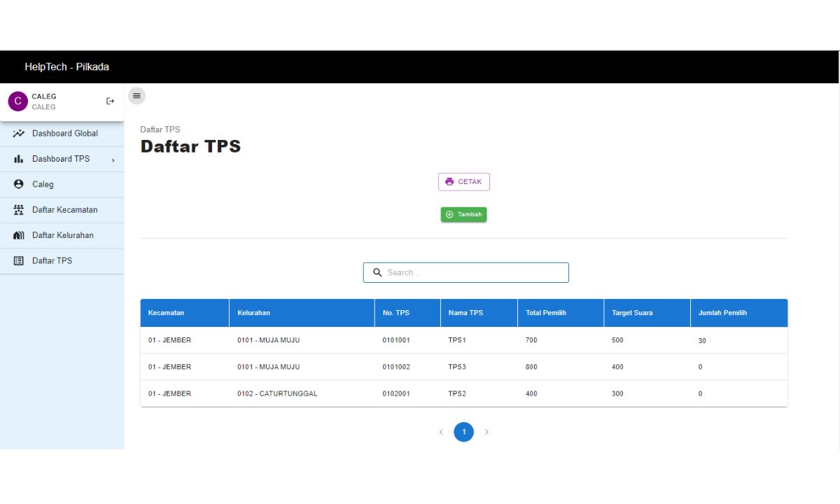840x504 pixels.
Task: Toggle the hamburger sidebar menu button
Action: click(x=136, y=96)
